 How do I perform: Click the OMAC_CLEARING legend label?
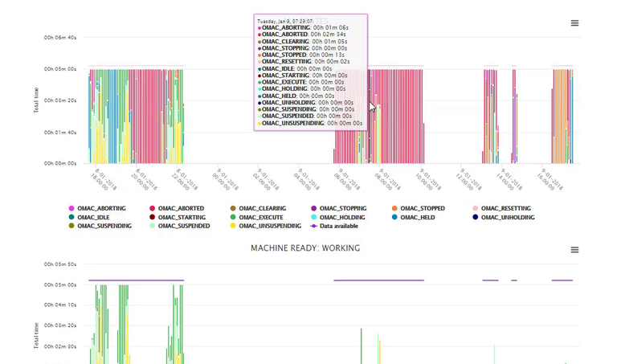262,208
